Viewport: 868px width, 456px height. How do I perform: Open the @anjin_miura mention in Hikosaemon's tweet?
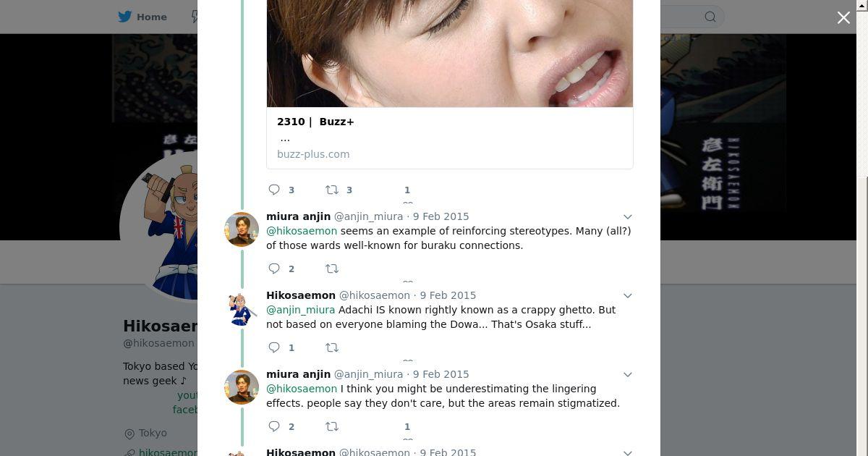point(301,310)
